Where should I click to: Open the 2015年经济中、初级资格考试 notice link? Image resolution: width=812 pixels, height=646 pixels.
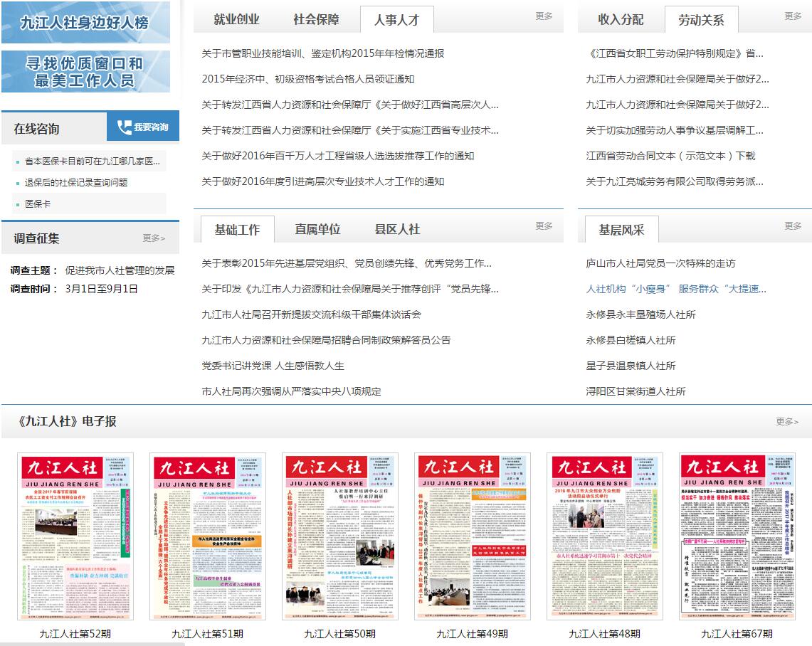click(307, 79)
